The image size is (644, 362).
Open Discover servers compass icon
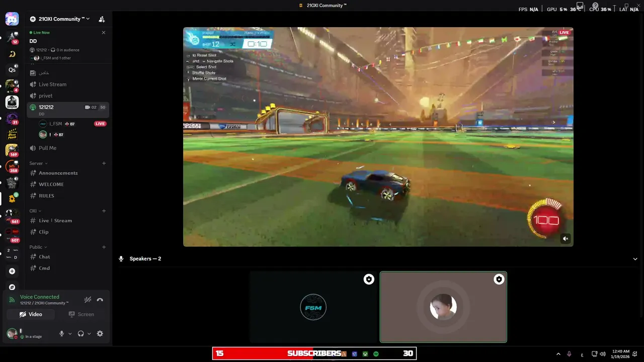coord(12,287)
